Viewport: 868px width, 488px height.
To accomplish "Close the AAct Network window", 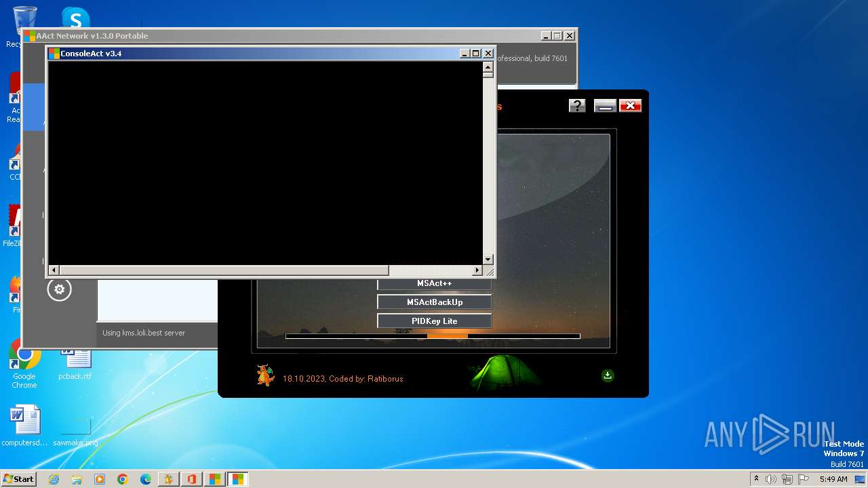I will [569, 36].
